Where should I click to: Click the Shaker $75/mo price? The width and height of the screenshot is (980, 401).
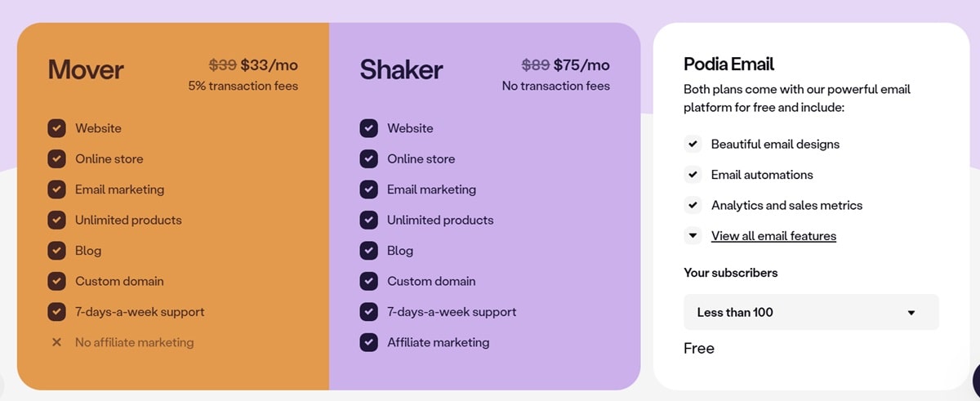(x=581, y=65)
